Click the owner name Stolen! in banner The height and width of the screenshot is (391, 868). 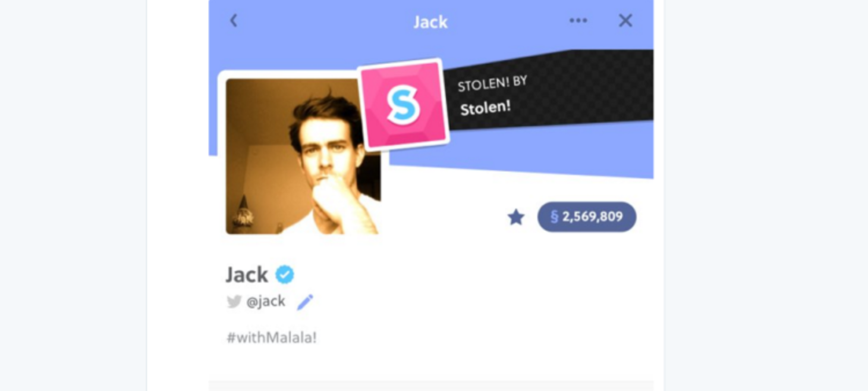click(485, 108)
